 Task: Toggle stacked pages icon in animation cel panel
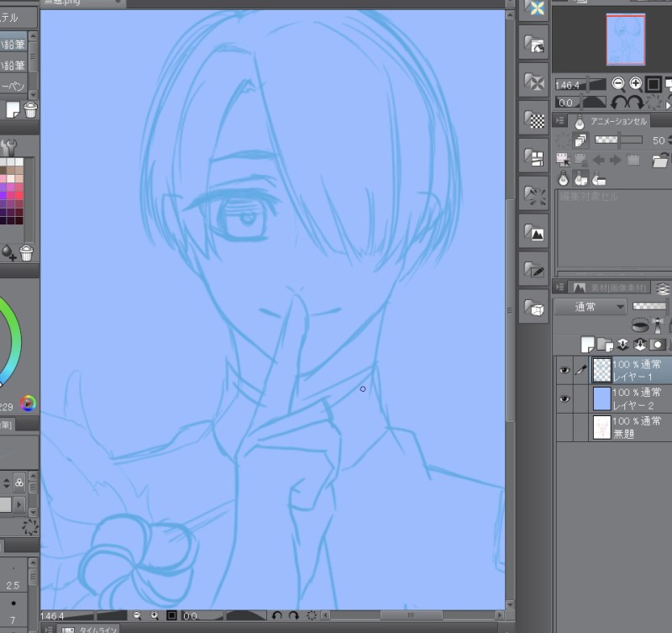pyautogui.click(x=580, y=140)
